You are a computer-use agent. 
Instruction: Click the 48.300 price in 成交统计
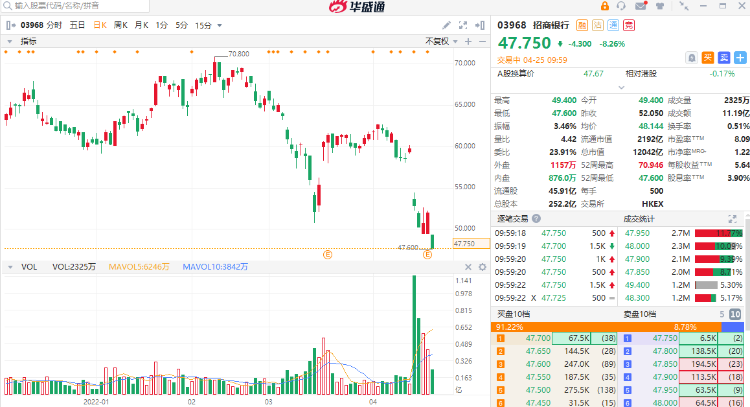(x=637, y=298)
